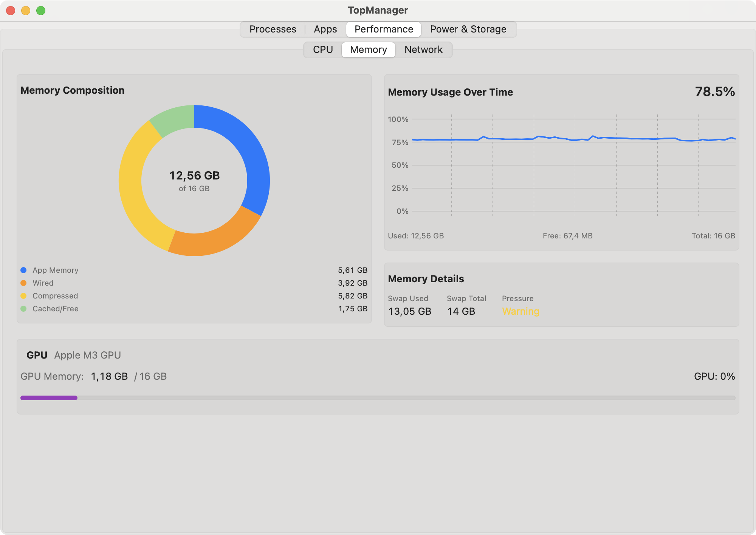Select the Performance tab
756x535 pixels.
click(384, 29)
